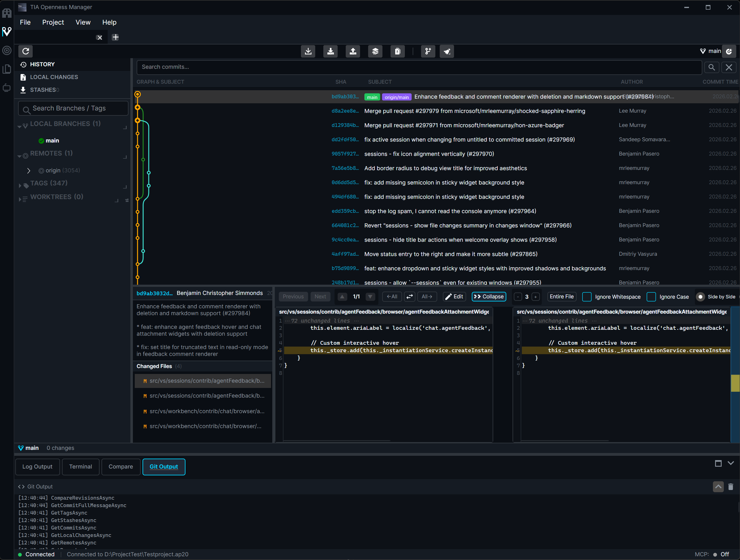Screen dimensions: 740x560
Task: Enable the Ignore Case checkbox
Action: (651, 297)
